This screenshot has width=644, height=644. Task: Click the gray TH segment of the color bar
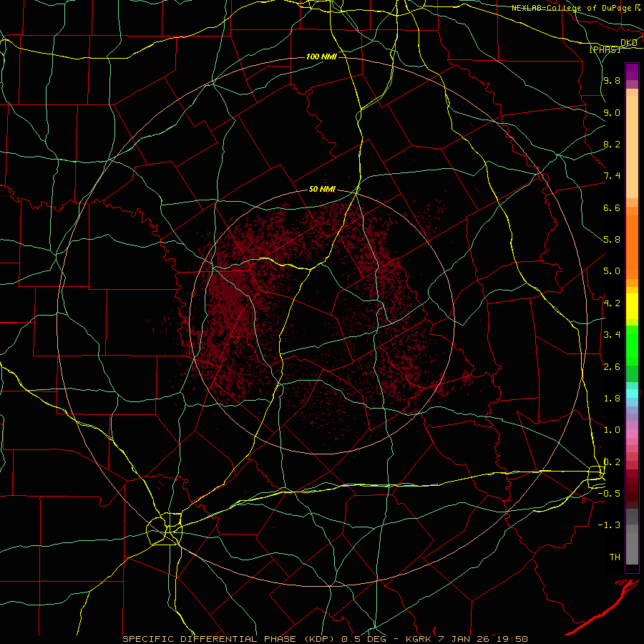(x=632, y=548)
